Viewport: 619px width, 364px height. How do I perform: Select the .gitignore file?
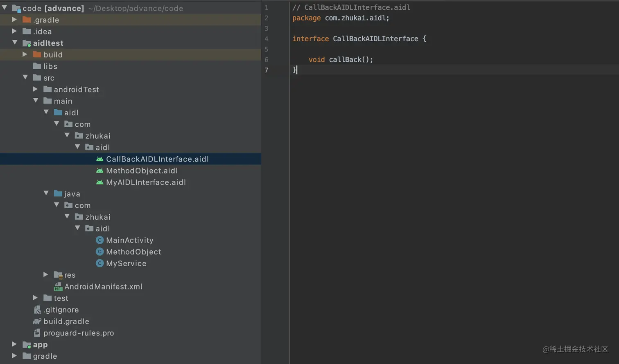tap(61, 310)
